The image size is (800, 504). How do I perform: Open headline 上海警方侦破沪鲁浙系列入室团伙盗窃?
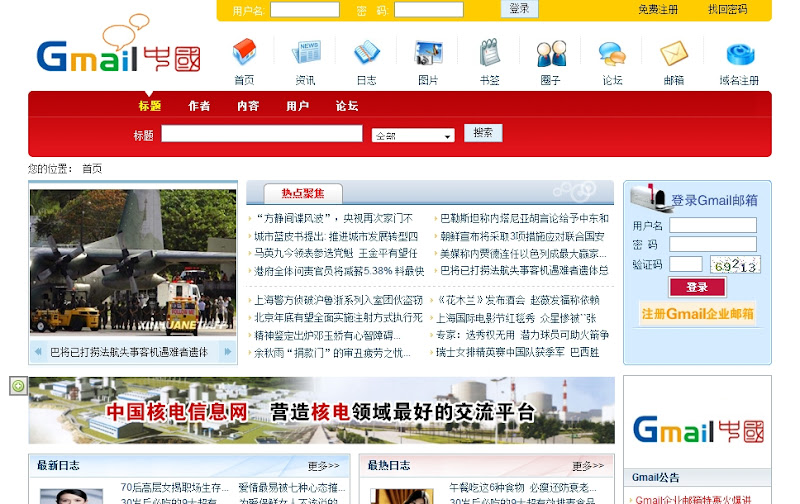[x=339, y=300]
